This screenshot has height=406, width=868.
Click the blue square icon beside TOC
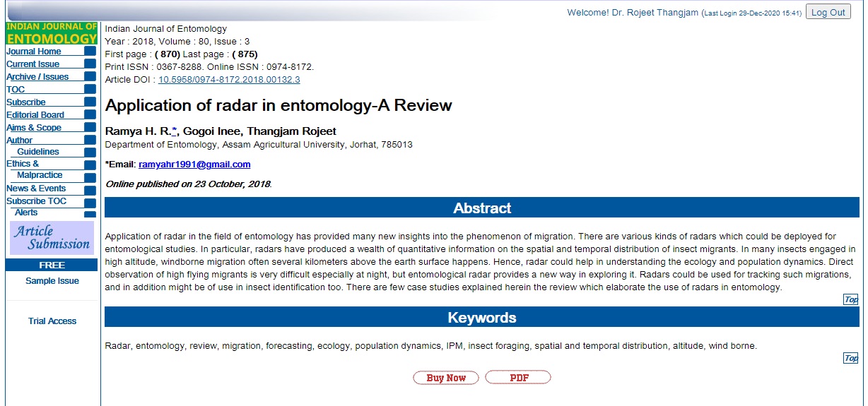pyautogui.click(x=90, y=90)
